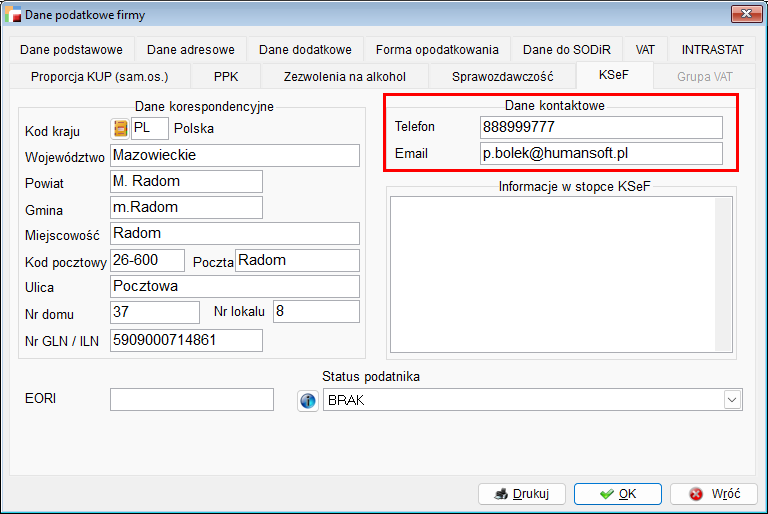Go to the Sprawozdawczość tab
This screenshot has width=768, height=514.
502,75
